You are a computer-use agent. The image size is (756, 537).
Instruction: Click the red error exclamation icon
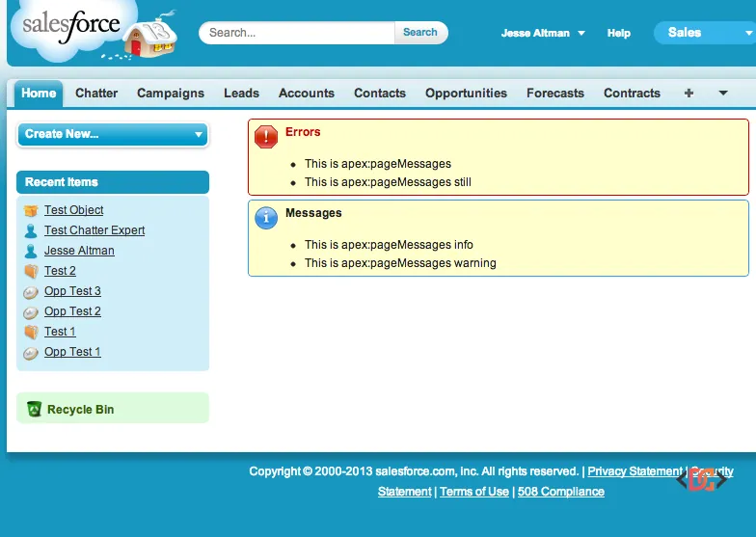click(266, 137)
